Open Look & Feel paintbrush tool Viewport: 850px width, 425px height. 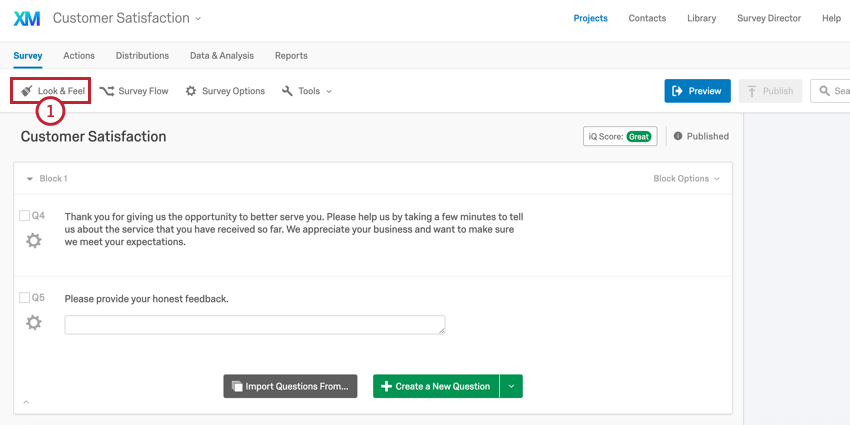(27, 91)
